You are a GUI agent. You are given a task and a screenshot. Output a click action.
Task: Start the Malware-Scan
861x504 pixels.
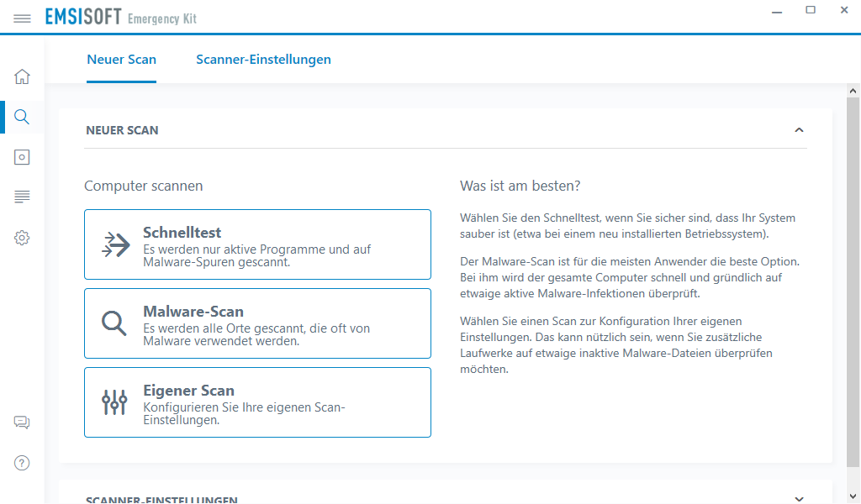[x=257, y=323]
